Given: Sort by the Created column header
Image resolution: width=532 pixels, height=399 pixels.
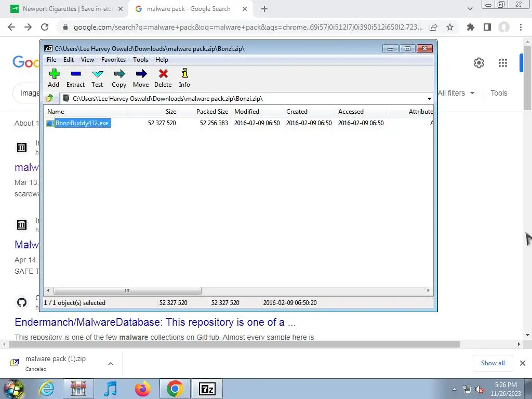Looking at the screenshot, I should (309, 112).
